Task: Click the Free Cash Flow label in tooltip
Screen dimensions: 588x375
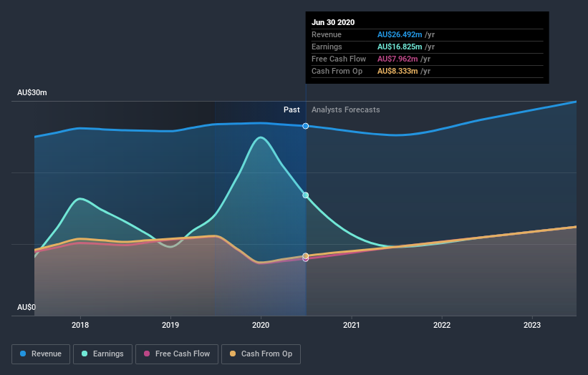Action: point(339,59)
